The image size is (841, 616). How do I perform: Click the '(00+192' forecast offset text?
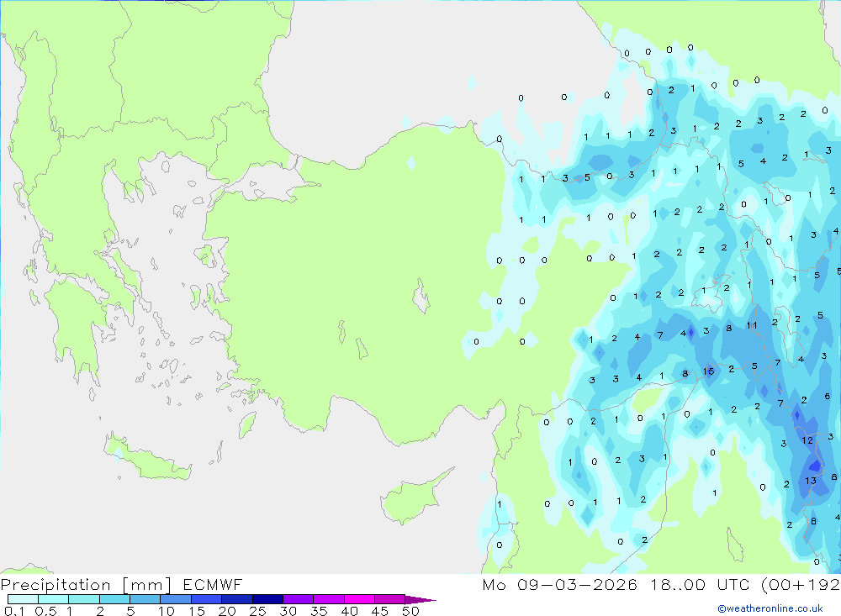(801, 584)
